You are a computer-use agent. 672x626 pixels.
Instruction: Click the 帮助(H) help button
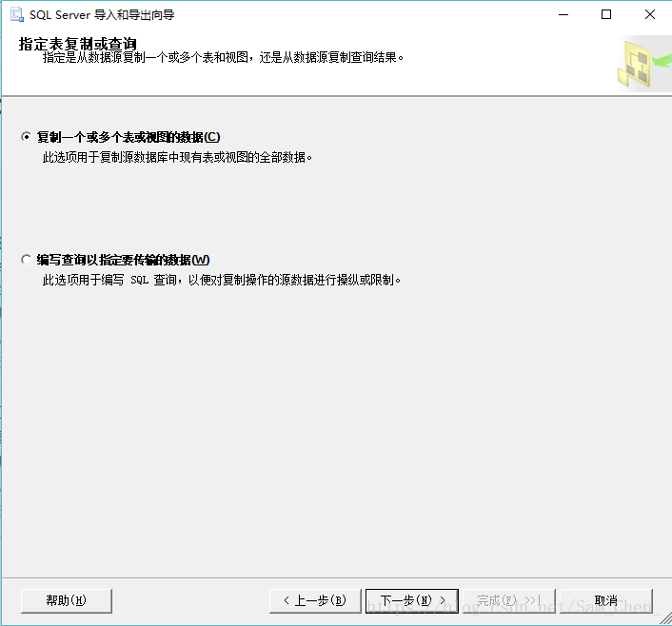pos(67,600)
